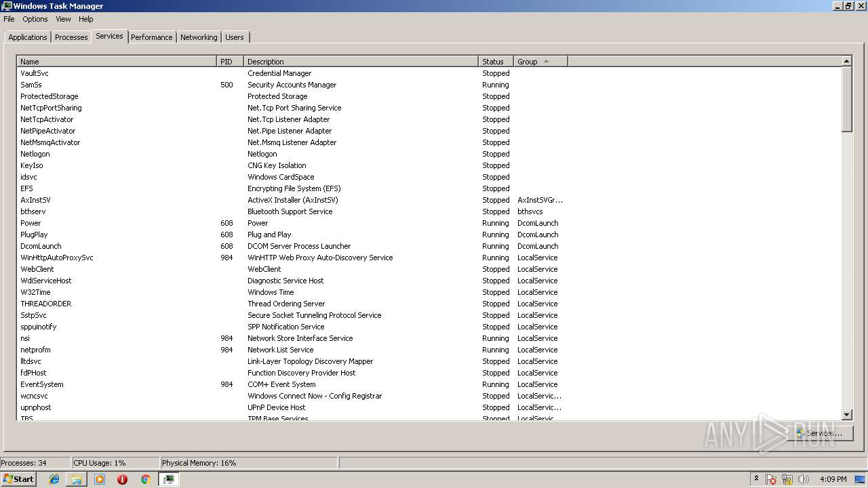Click the Start button

(x=19, y=479)
